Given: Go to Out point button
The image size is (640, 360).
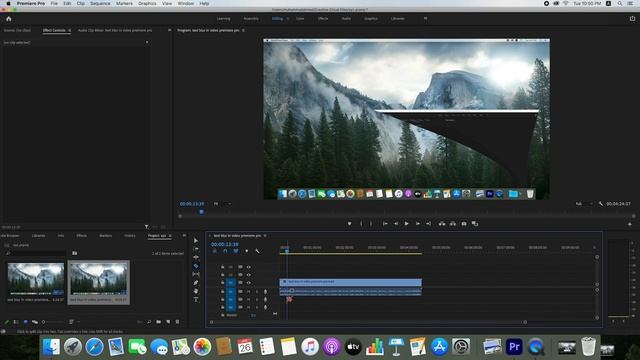Looking at the screenshot, I should pos(428,224).
